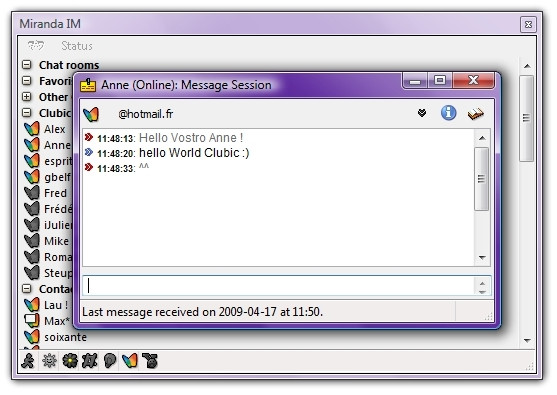Click chat log scrollbar down arrow
The image size is (557, 395).
[482, 257]
